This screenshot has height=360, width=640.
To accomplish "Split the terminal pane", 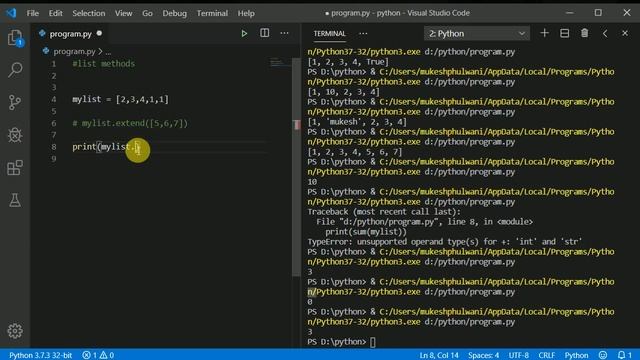I will [564, 33].
